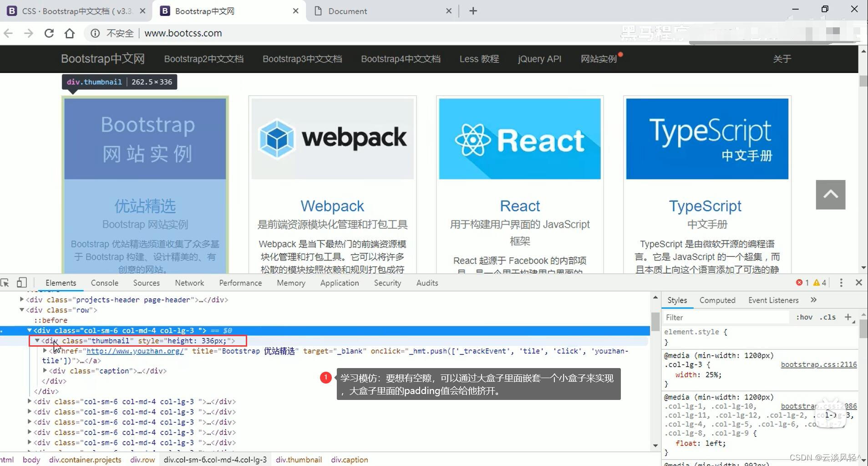The width and height of the screenshot is (868, 466).
Task: Click the webpack thumbnail image
Action: [x=332, y=139]
